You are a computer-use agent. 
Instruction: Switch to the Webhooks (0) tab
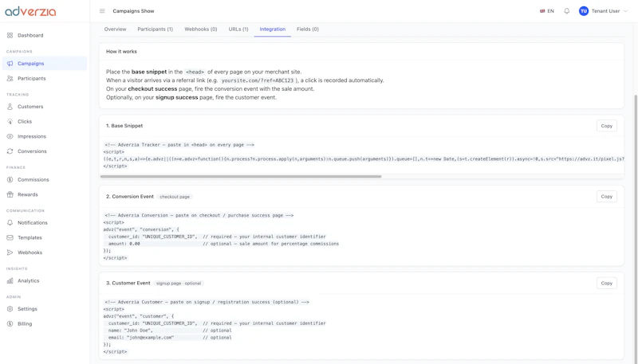[x=201, y=29]
